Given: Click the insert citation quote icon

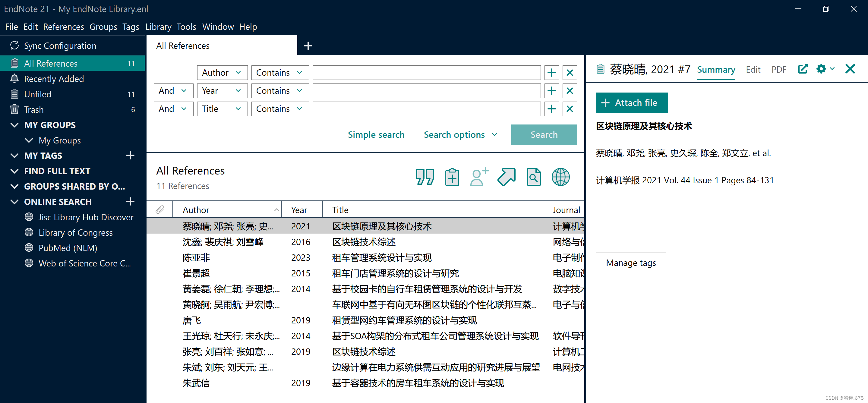Looking at the screenshot, I should tap(425, 177).
